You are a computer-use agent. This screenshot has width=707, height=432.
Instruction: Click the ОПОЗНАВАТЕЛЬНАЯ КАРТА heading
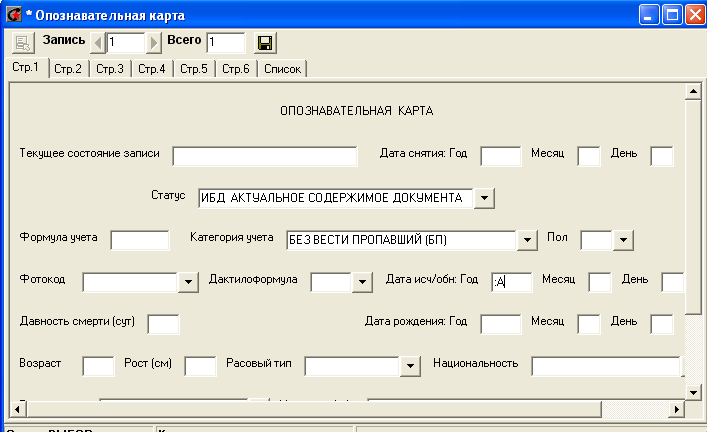pos(357,111)
